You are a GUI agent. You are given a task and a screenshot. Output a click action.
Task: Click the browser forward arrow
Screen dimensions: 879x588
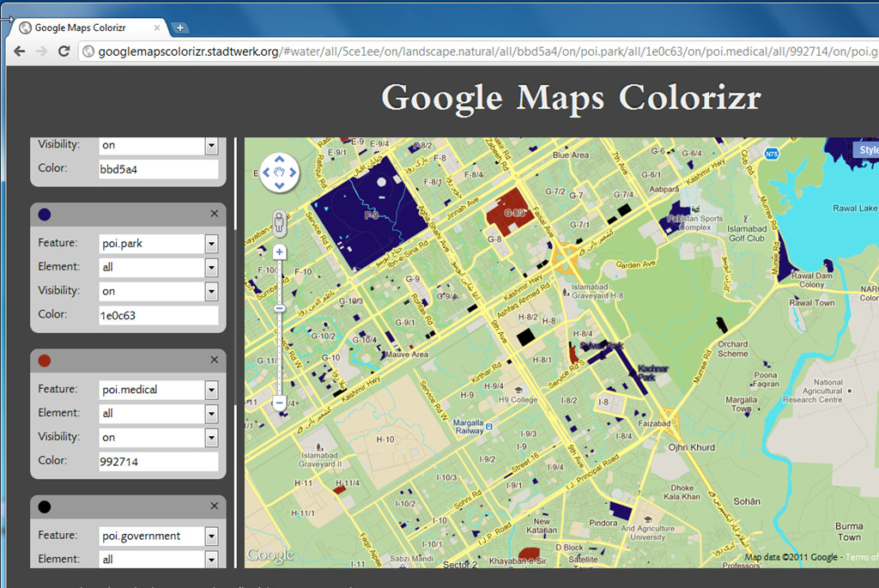[x=41, y=52]
